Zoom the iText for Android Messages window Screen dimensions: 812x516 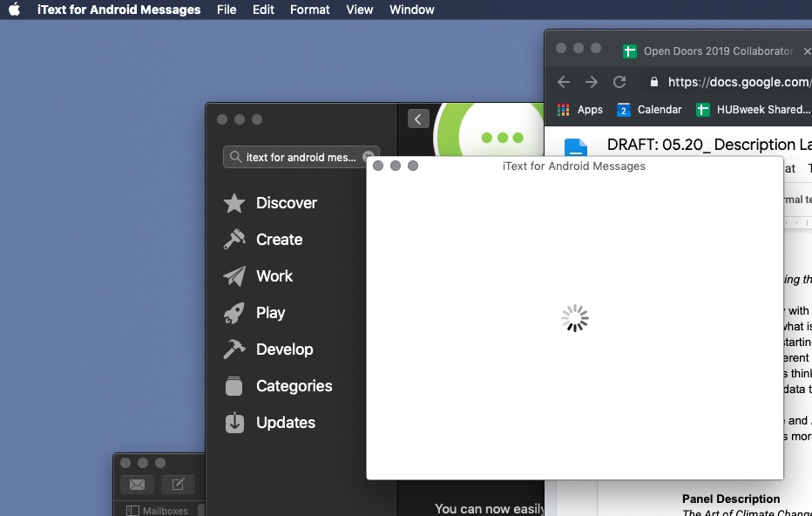413,166
